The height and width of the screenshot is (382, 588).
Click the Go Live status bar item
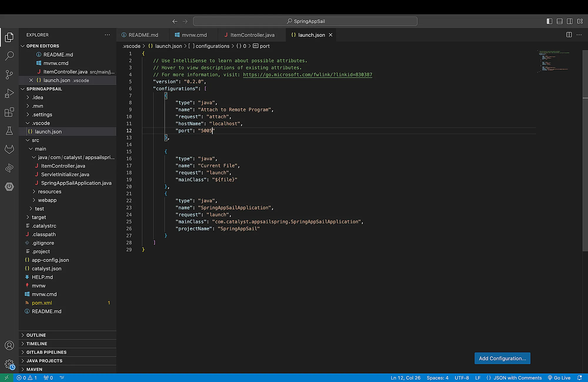tap(559, 378)
